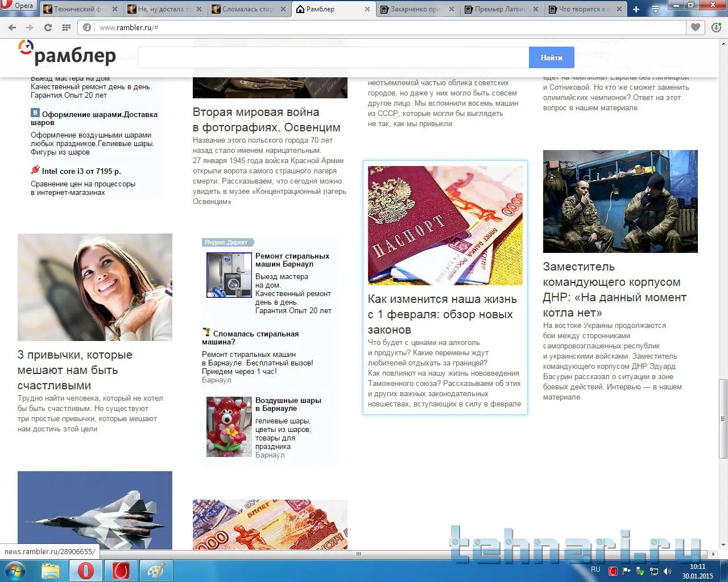Click the soldiers photo thumbnail

(x=621, y=201)
